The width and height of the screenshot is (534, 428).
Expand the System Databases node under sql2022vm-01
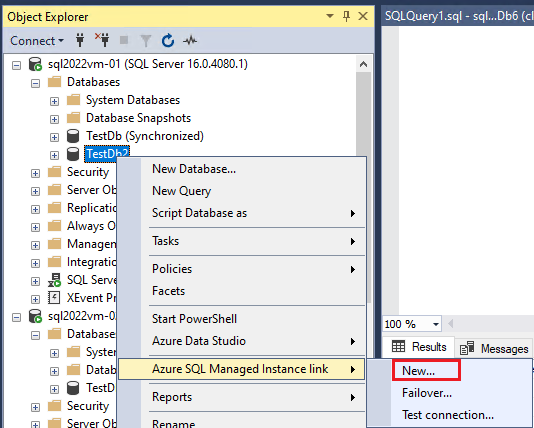point(54,101)
